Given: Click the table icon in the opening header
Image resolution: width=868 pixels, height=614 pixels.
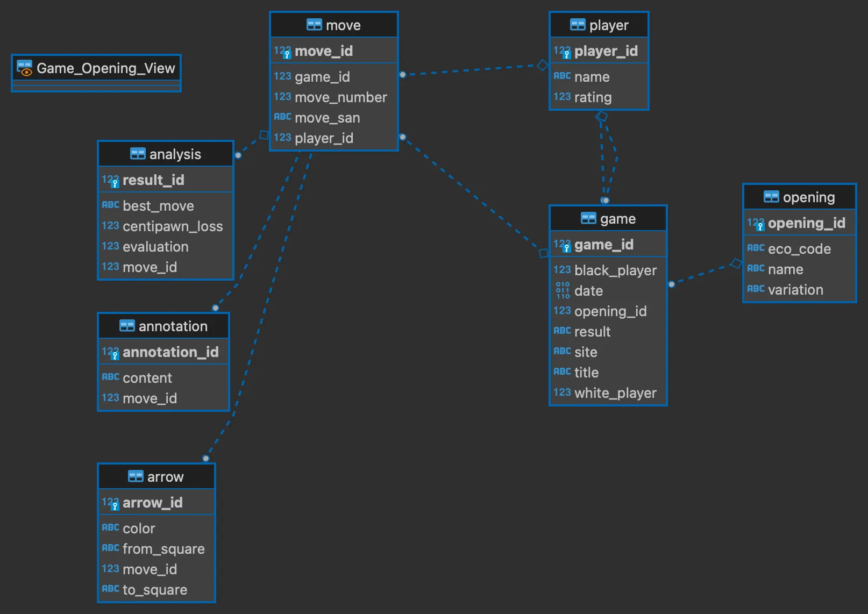Looking at the screenshot, I should [773, 197].
